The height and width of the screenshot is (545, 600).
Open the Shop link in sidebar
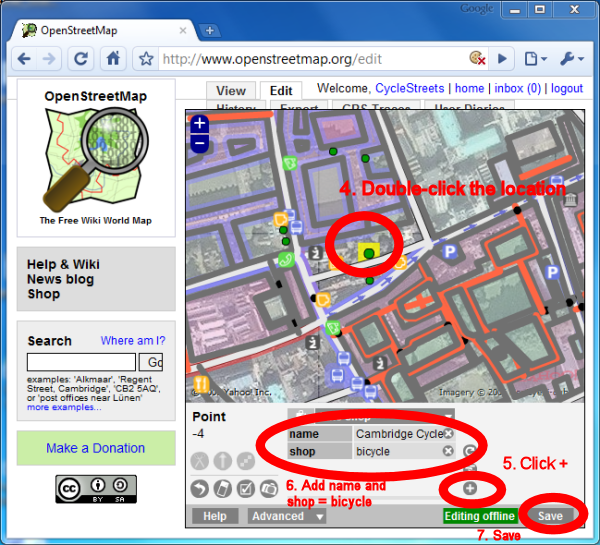43,294
